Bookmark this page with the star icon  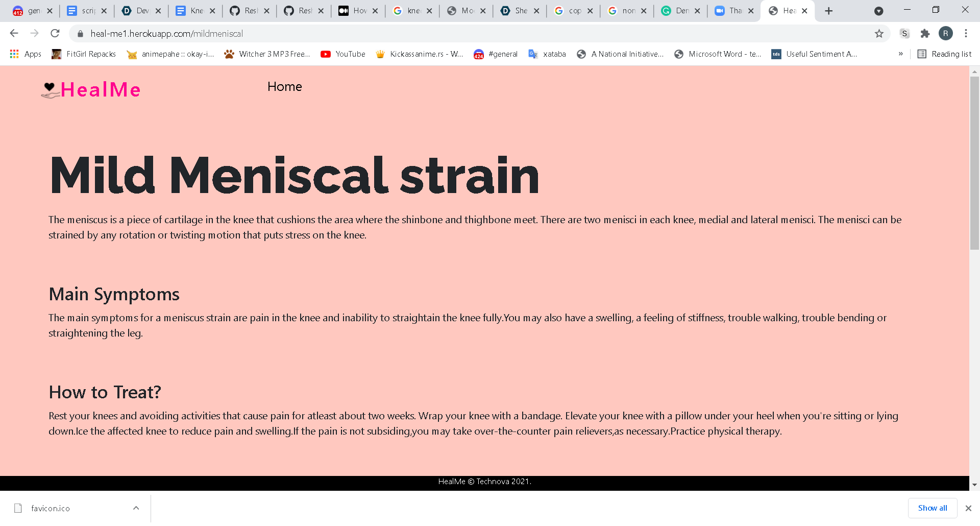(879, 34)
